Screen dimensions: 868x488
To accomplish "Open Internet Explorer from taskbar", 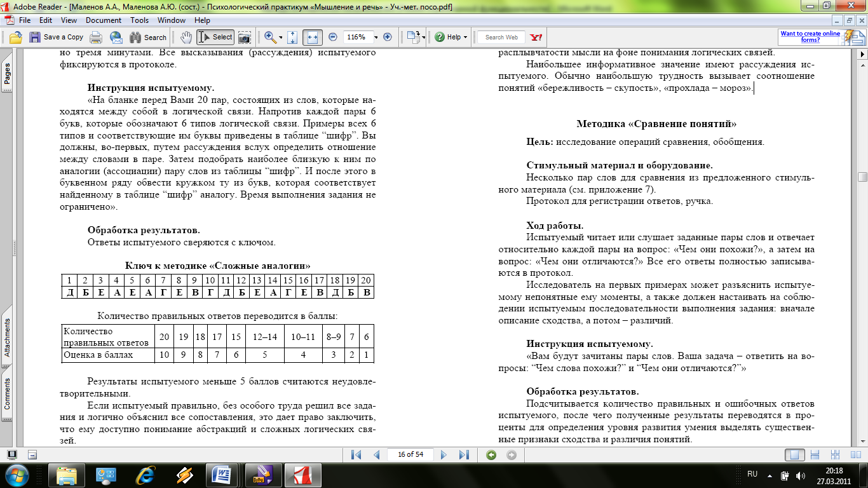I will point(146,475).
